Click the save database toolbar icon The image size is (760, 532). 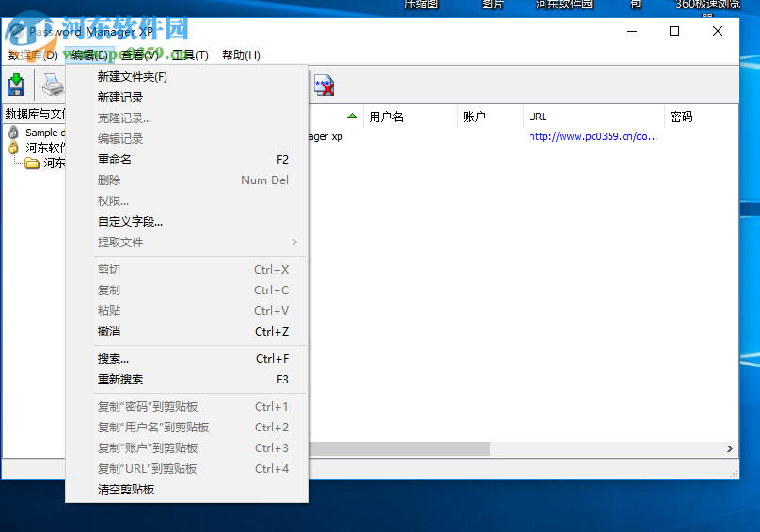(x=16, y=85)
